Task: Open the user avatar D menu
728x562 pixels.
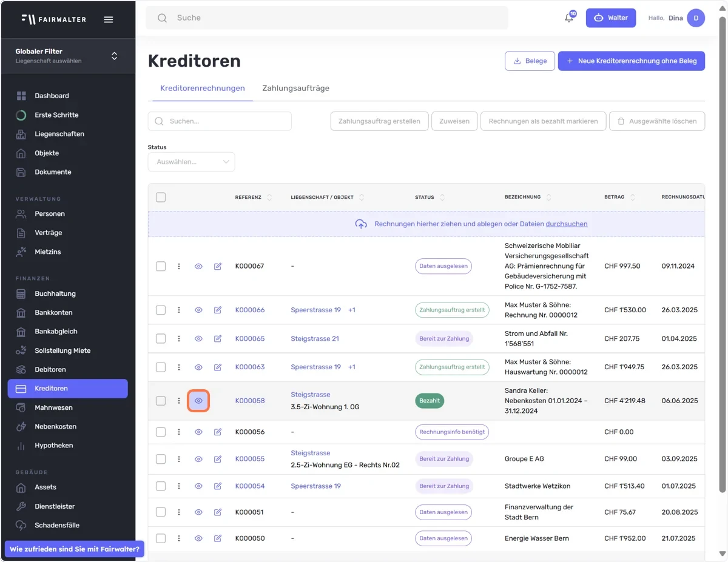Action: 696,18
